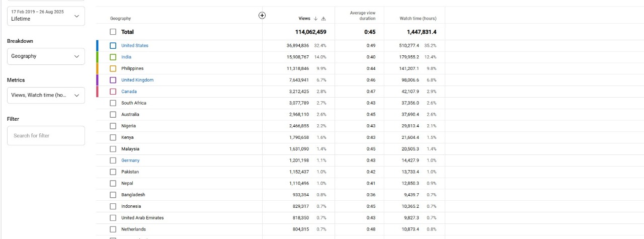644x239 pixels.
Task: Click the descending sort arrow beside Views
Action: point(315,19)
